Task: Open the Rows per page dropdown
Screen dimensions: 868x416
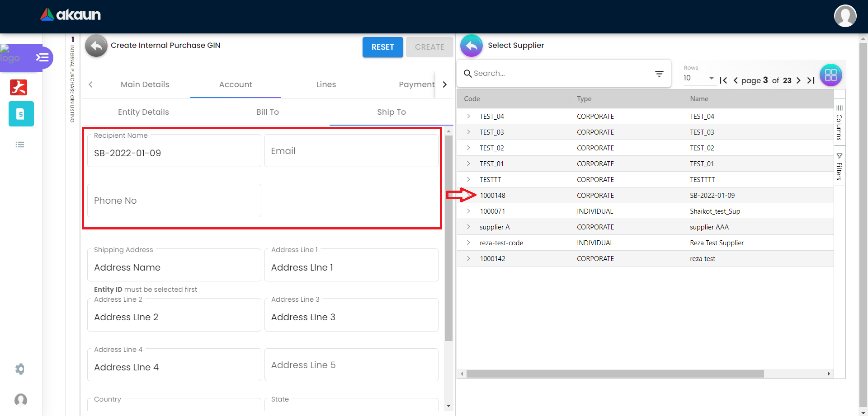Action: (698, 78)
